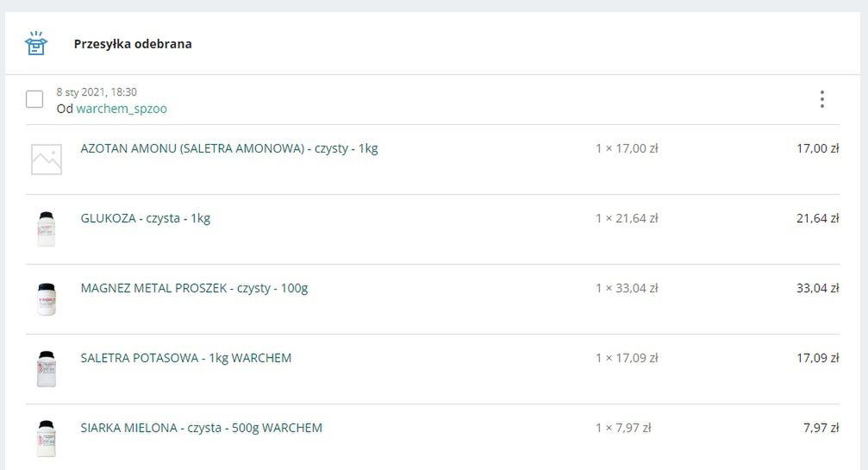Click the GLUKOZA product thumbnail
The width and height of the screenshot is (868, 470).
[46, 229]
